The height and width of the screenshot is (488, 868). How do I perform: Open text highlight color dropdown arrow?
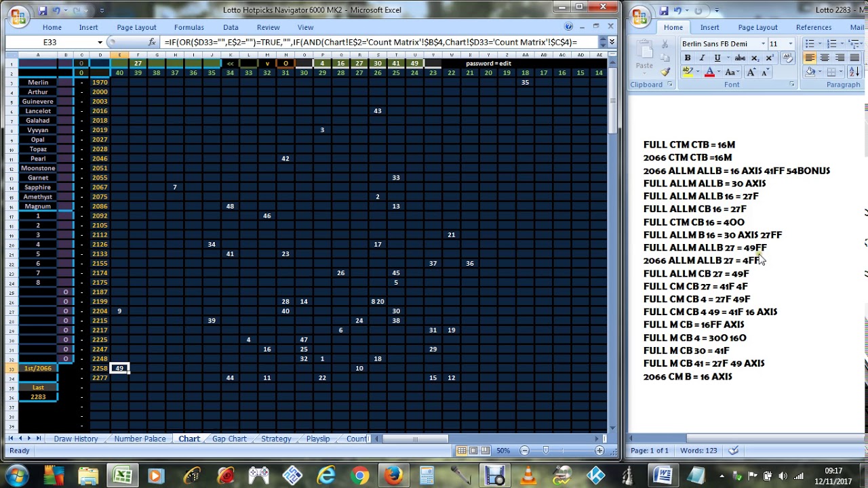[x=697, y=72]
